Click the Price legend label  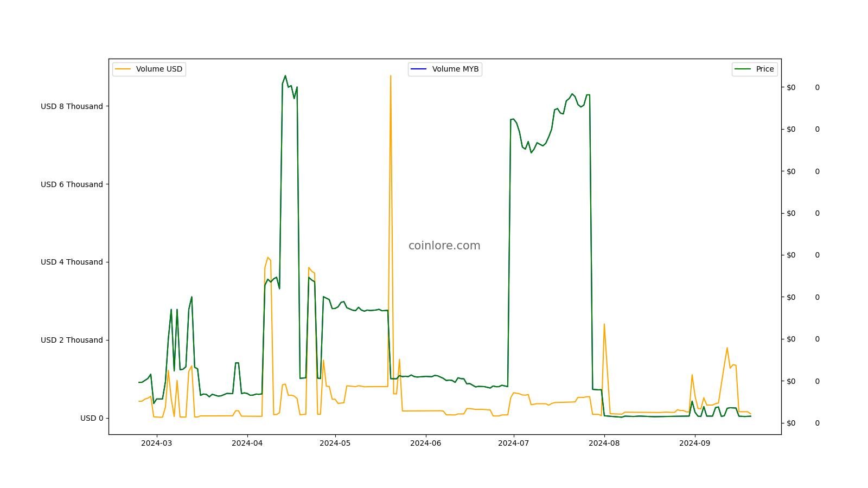tap(765, 69)
